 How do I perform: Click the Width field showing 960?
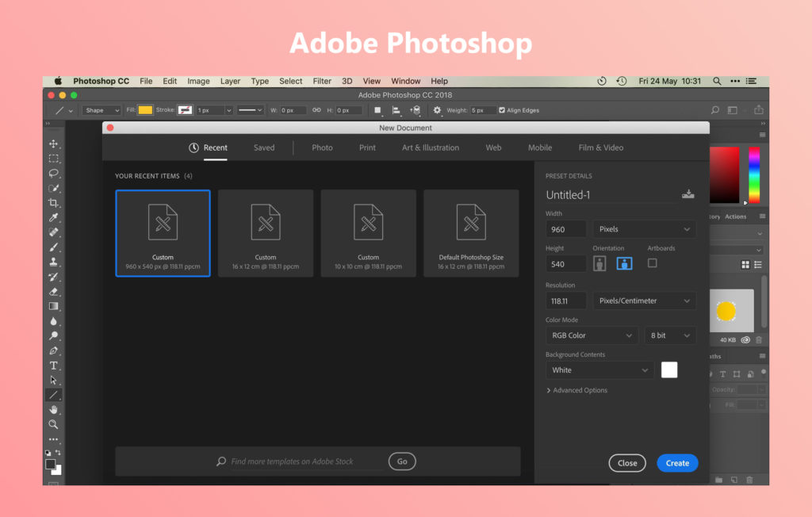(566, 229)
